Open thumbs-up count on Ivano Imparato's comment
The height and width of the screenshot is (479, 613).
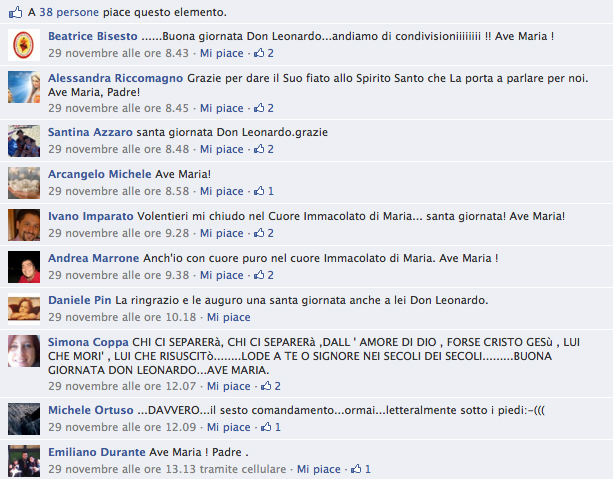tap(264, 233)
